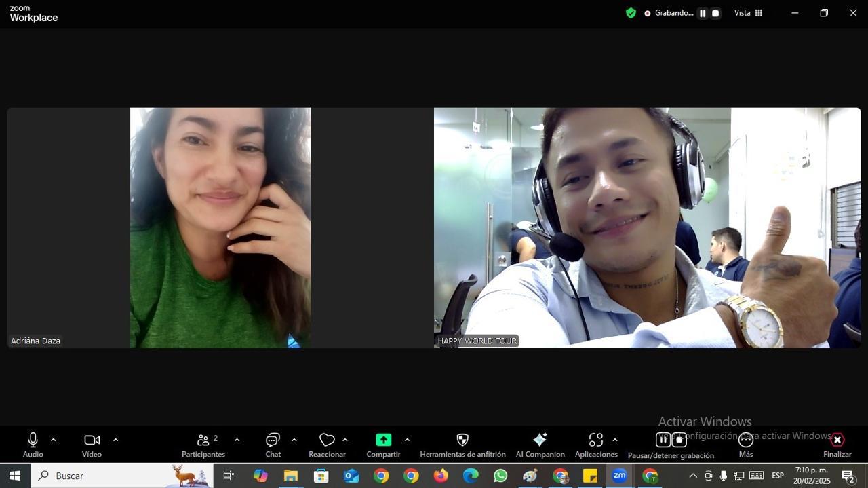Switch to the Zoom taskbar icon
The image size is (868, 488).
[x=619, y=476]
